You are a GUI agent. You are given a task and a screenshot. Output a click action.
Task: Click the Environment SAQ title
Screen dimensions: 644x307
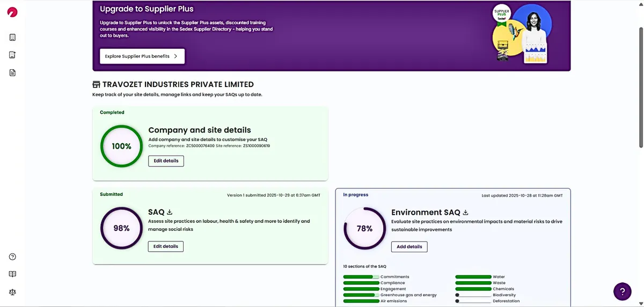click(x=426, y=213)
